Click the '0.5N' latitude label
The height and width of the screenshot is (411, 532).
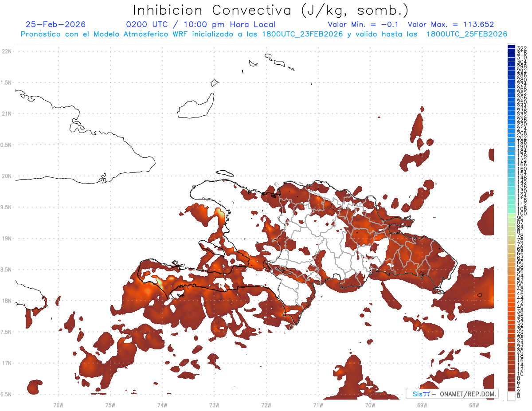pos(7,145)
